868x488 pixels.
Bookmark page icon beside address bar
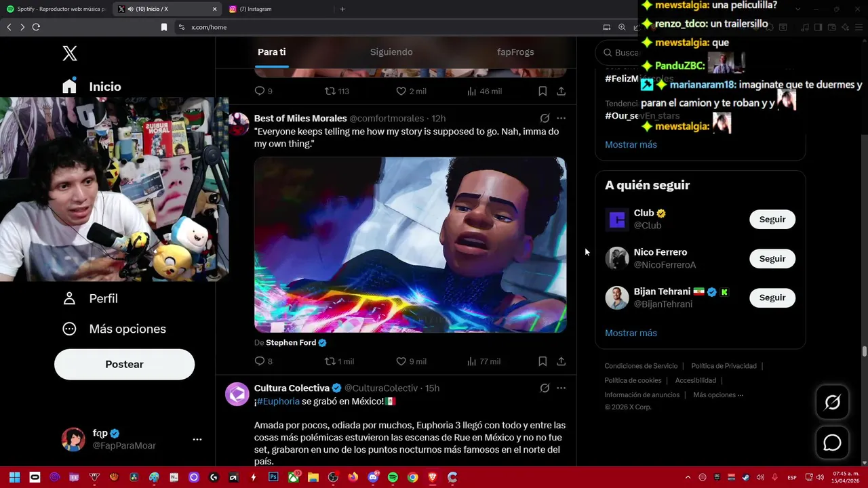163,27
